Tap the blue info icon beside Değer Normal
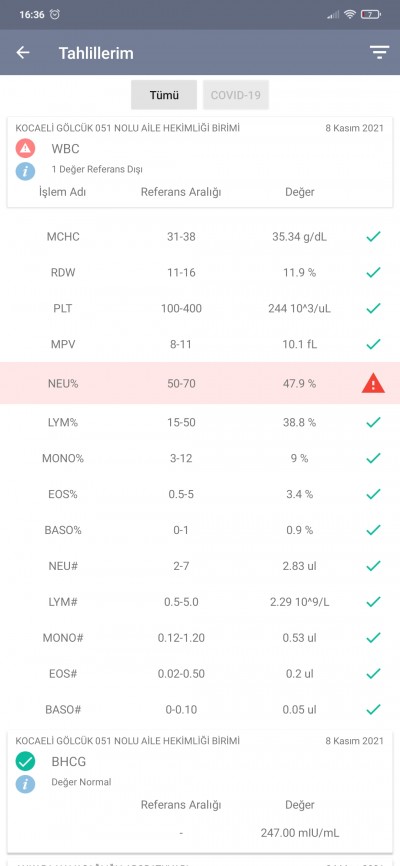Image resolution: width=400 pixels, height=866 pixels. [25, 783]
